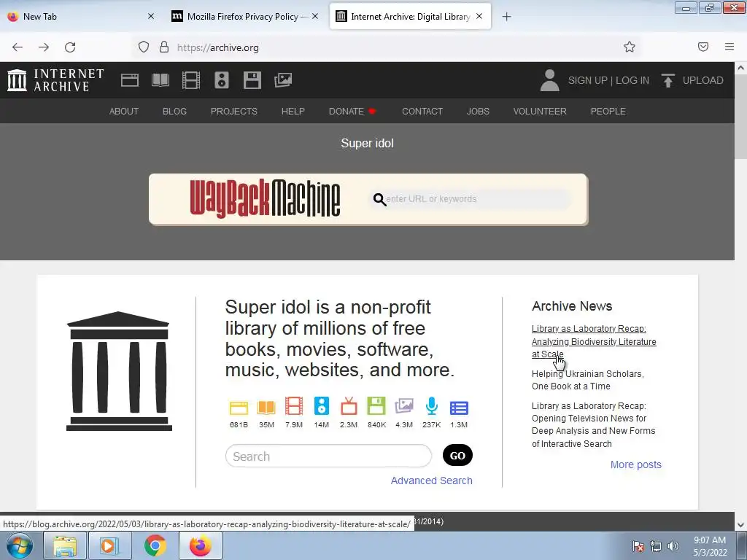Open the Software floppy icon in the header

pyautogui.click(x=252, y=80)
